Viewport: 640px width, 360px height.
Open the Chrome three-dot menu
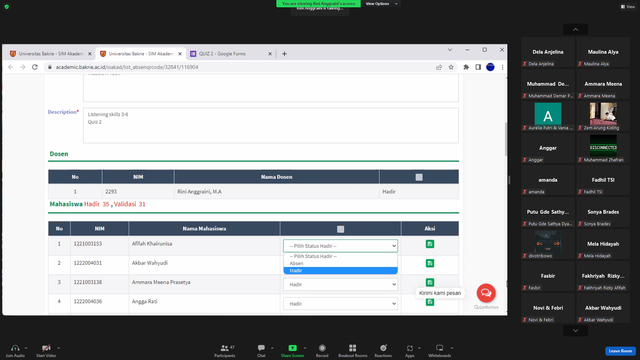(x=502, y=67)
